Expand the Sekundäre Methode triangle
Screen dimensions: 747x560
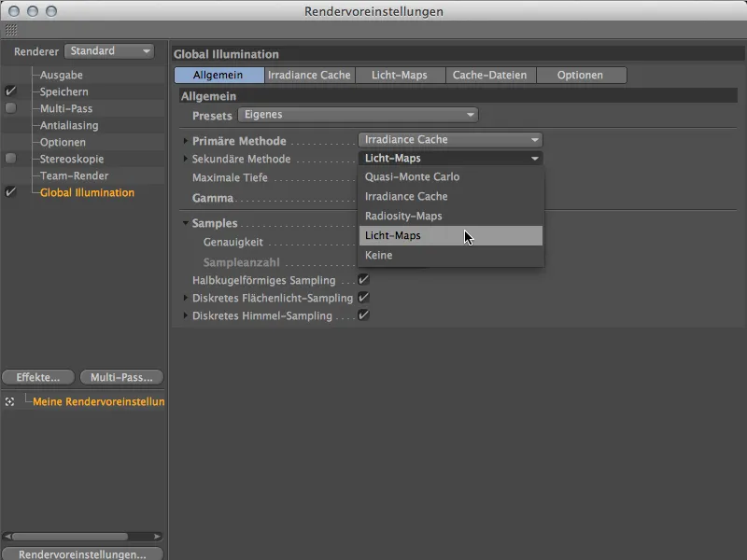[185, 159]
